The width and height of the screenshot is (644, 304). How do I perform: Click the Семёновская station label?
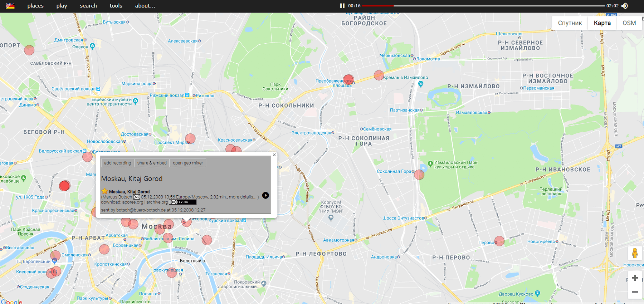click(377, 129)
